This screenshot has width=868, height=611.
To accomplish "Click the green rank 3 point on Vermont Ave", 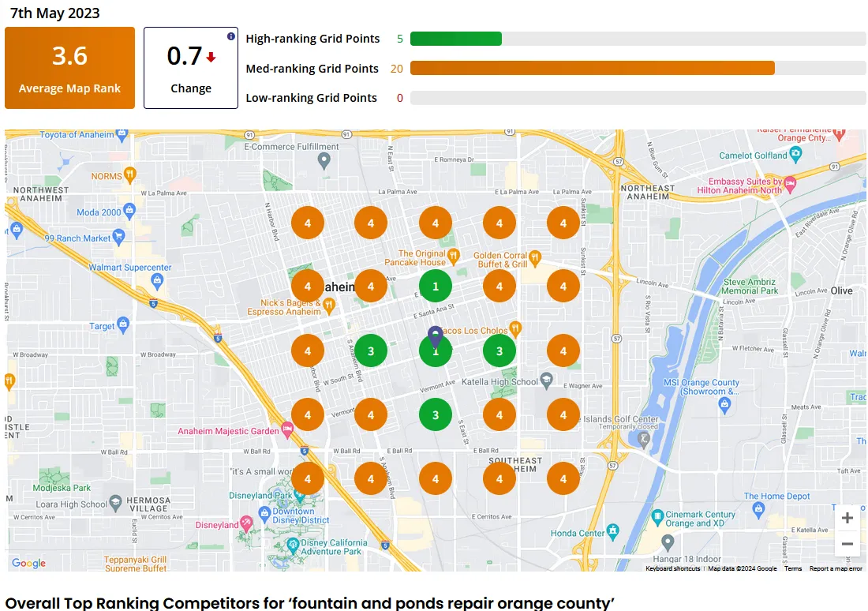I will point(436,415).
